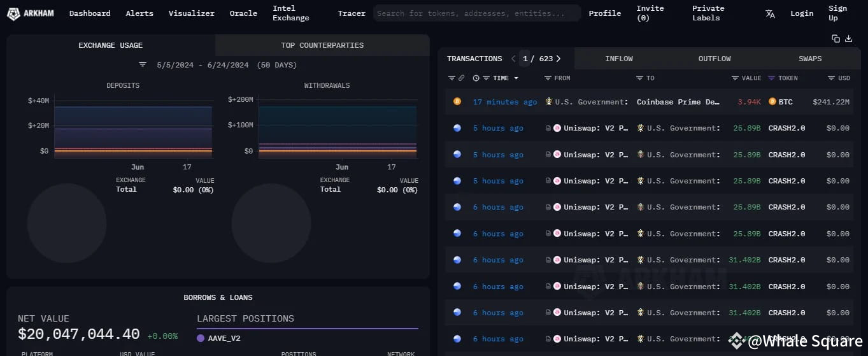Click the filter icon beside FROM column
Image resolution: width=868 pixels, height=356 pixels.
pos(548,78)
